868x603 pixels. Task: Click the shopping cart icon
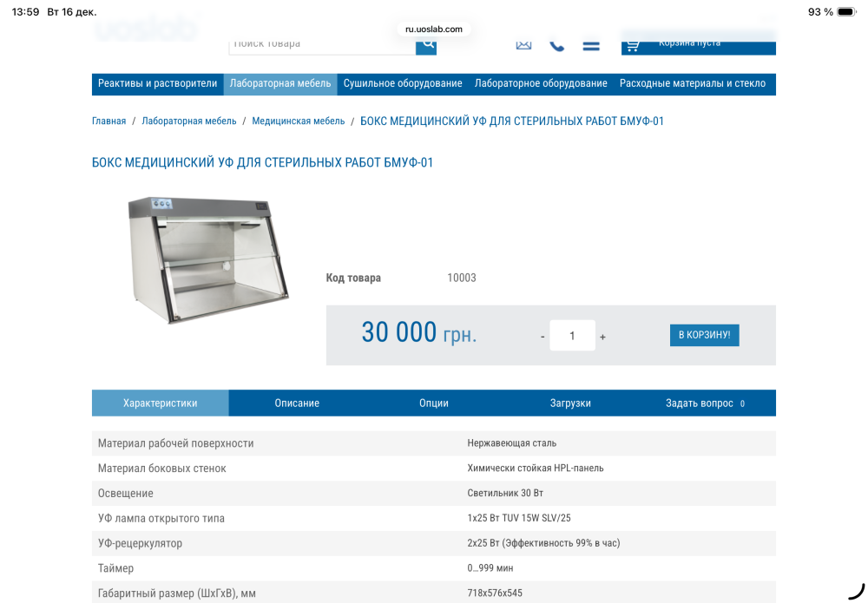(x=633, y=45)
